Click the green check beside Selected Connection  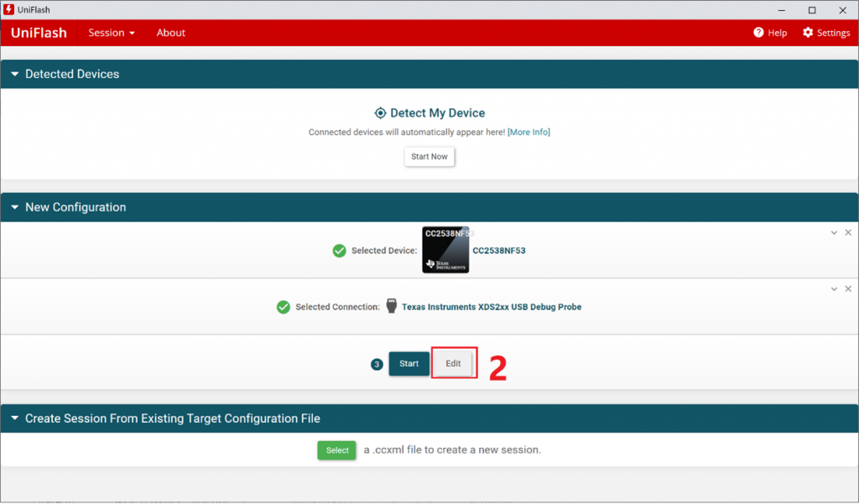pos(284,307)
